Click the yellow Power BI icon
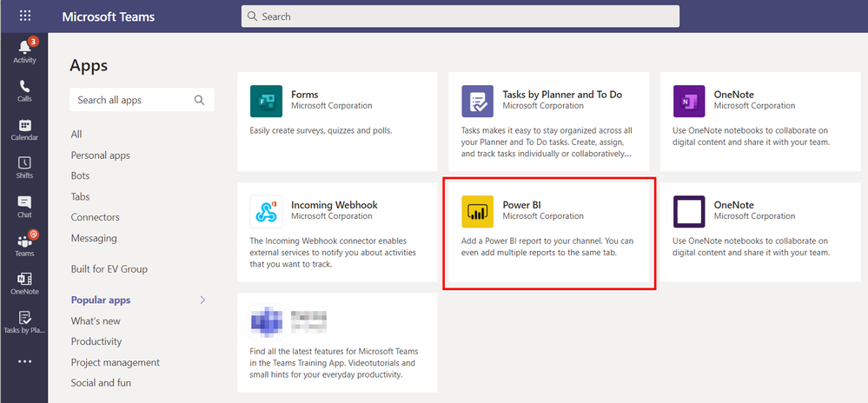The image size is (868, 403). tap(477, 211)
